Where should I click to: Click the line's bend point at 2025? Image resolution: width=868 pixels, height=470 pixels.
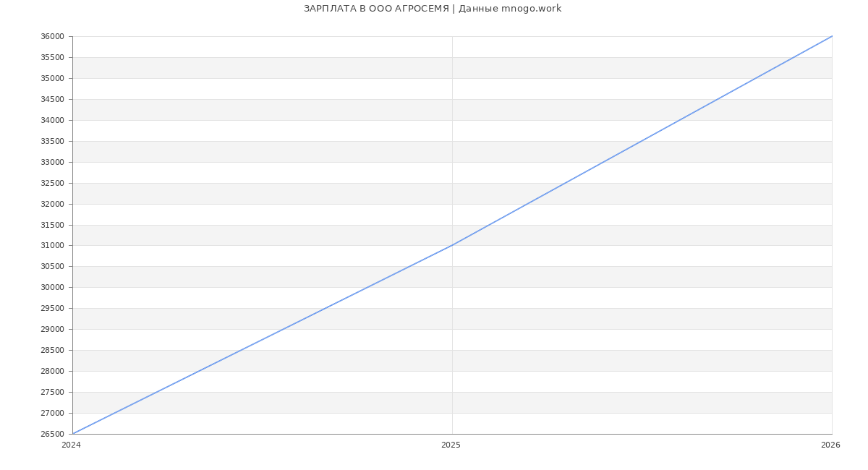coord(452,245)
